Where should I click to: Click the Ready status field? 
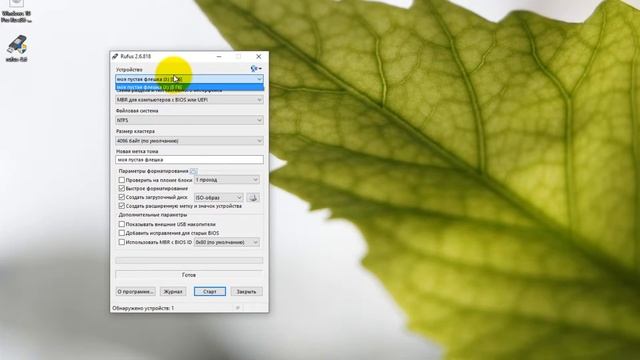point(189,275)
